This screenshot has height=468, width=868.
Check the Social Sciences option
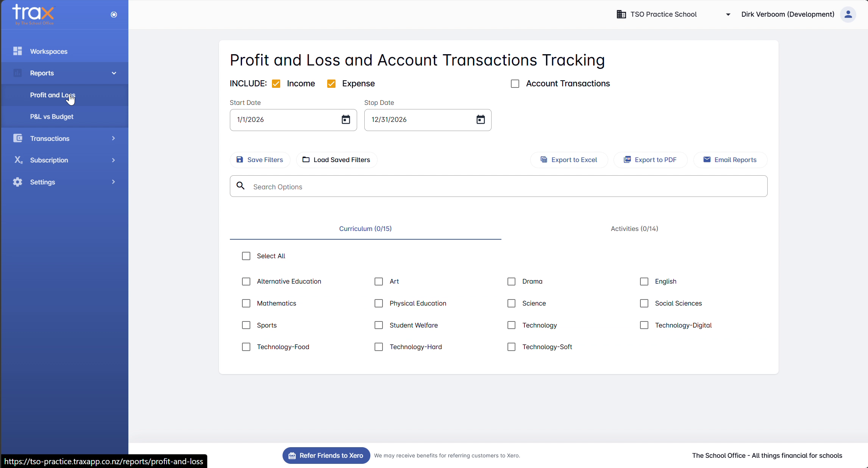click(644, 303)
